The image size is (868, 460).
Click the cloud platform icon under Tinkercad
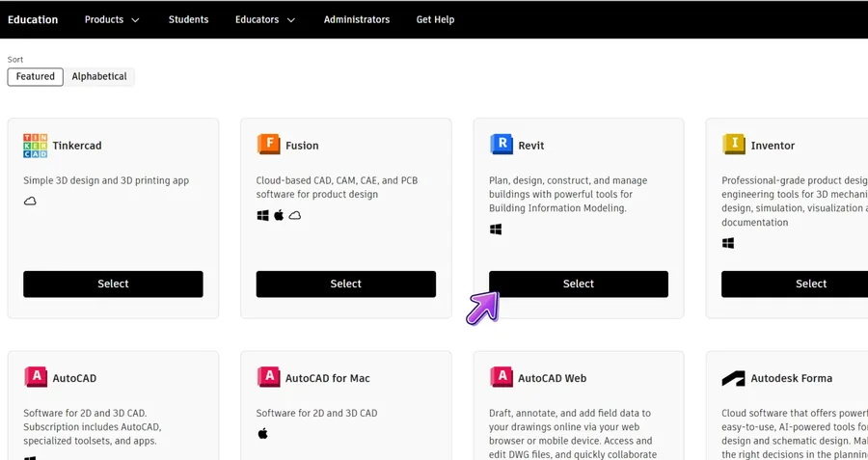pos(30,201)
